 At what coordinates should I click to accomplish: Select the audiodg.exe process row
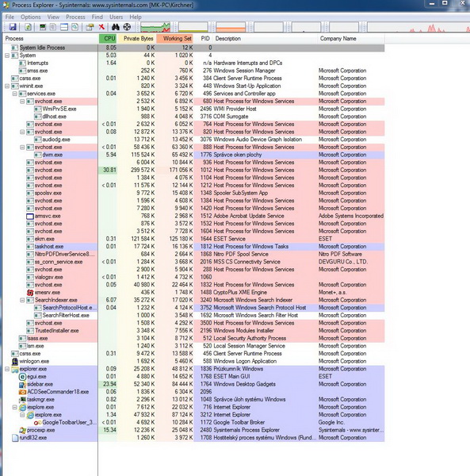pyautogui.click(x=193, y=140)
